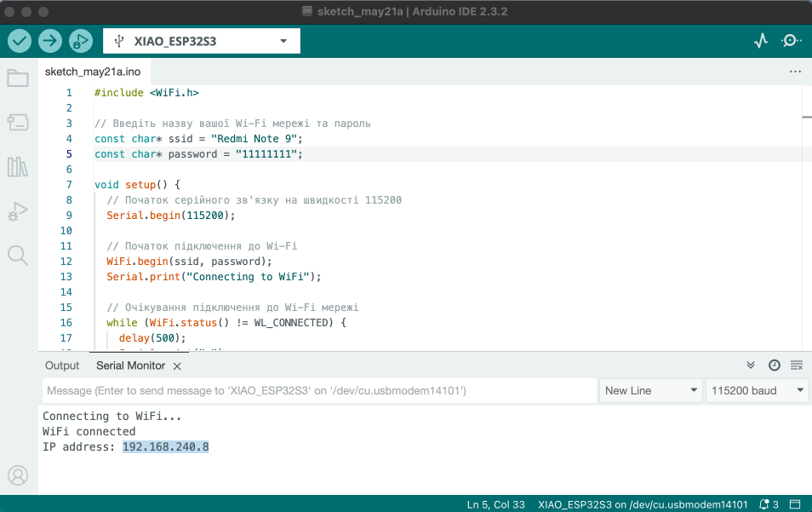Toggle the bottom panel from status bar
The width and height of the screenshot is (812, 512).
(795, 503)
